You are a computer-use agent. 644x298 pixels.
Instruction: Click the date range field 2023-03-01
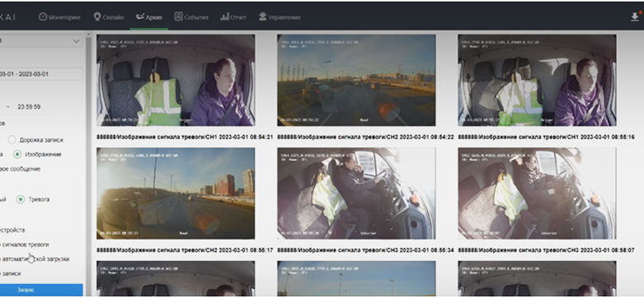[41, 74]
